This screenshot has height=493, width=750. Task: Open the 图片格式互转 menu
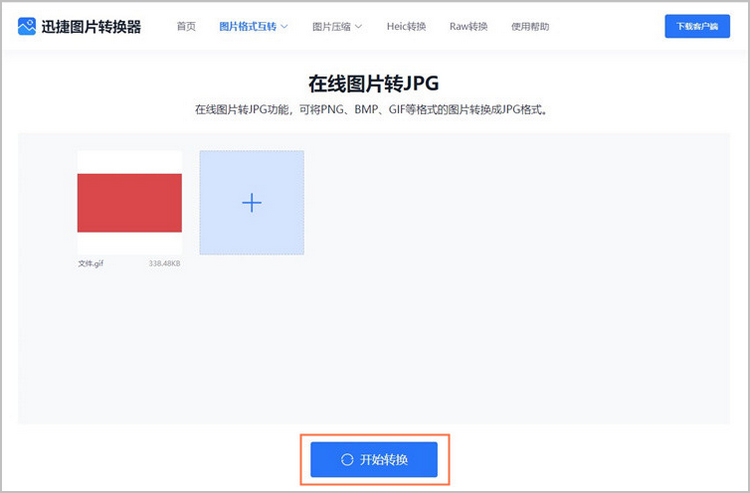click(x=247, y=26)
